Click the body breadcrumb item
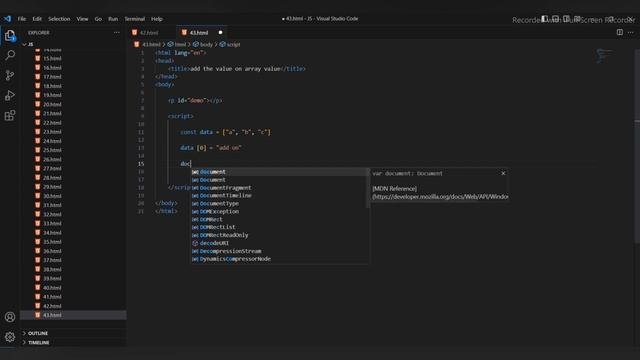 203,44
